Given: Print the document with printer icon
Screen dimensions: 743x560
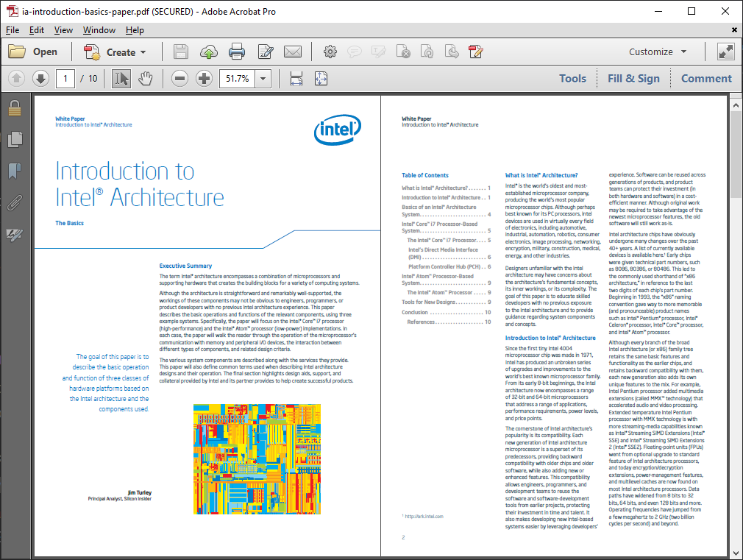Looking at the screenshot, I should tap(236, 52).
